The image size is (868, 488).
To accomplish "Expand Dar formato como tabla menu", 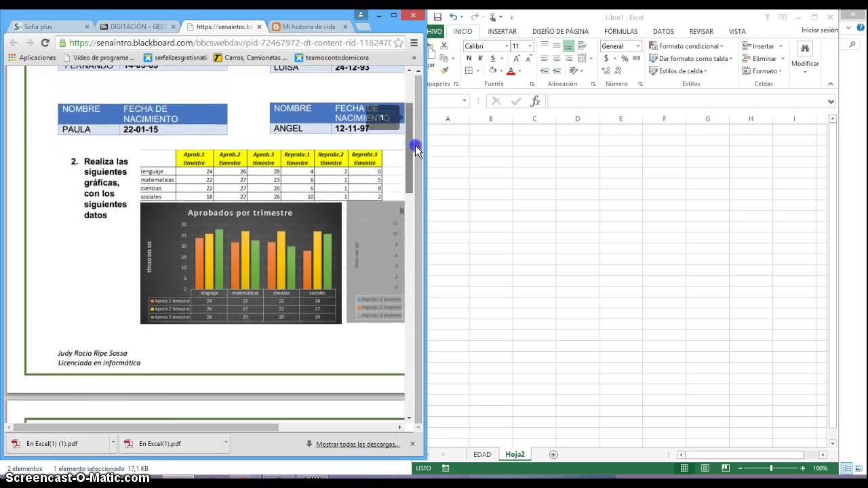I will click(690, 58).
